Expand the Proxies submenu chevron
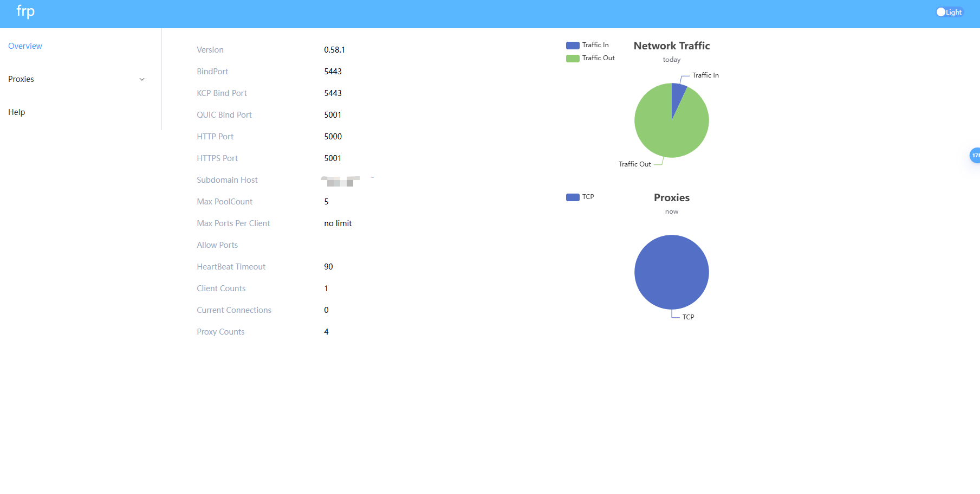The image size is (980, 494). pos(142,79)
